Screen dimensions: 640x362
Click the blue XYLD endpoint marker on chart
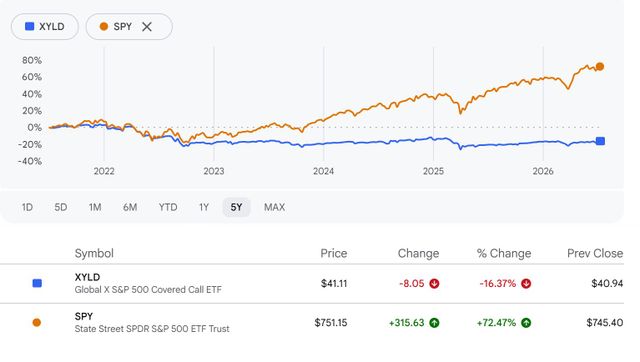600,141
